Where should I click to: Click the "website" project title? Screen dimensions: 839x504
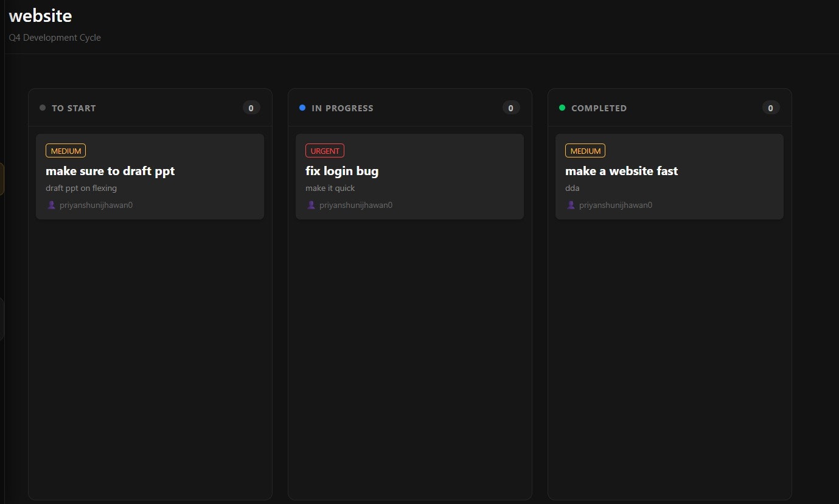click(41, 16)
